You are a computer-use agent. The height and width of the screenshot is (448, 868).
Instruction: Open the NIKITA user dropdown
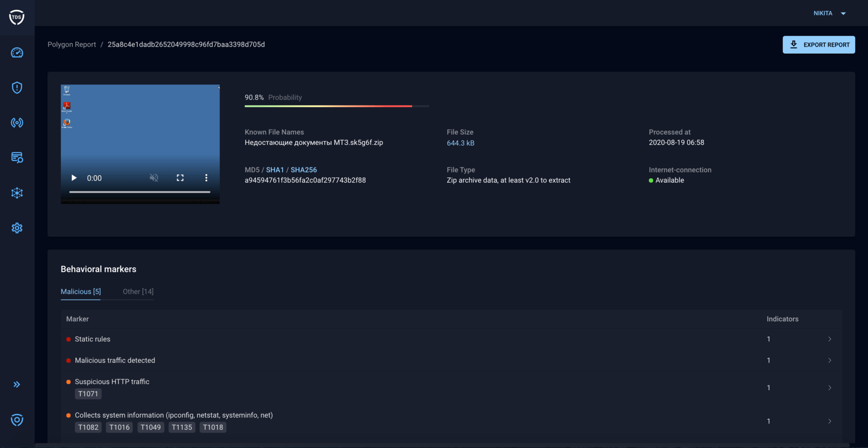pyautogui.click(x=830, y=13)
